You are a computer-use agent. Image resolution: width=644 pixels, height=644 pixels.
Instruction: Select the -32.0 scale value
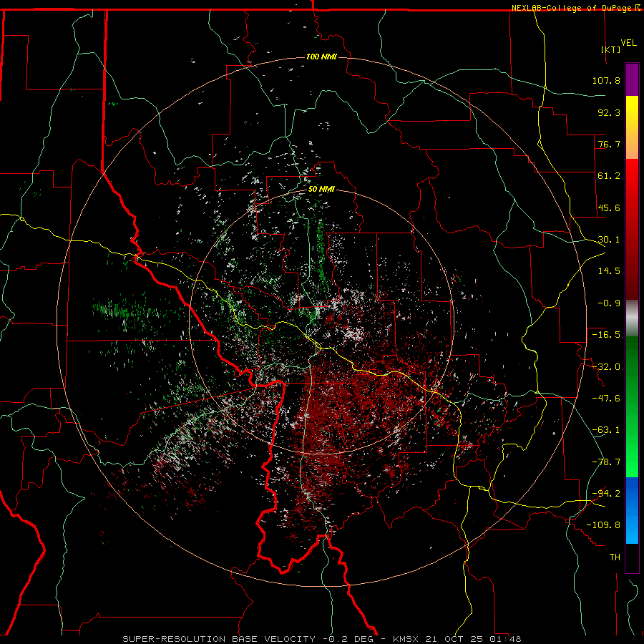click(x=606, y=367)
